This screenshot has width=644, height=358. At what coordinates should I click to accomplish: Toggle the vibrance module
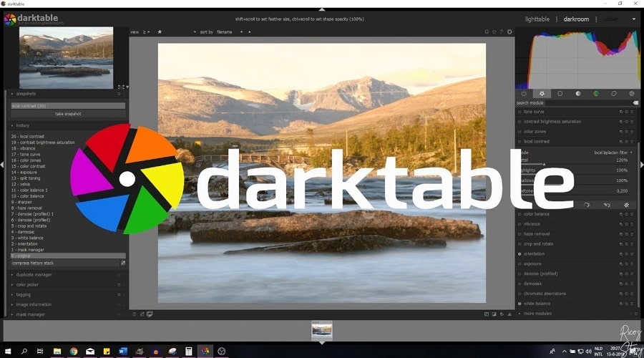519,224
